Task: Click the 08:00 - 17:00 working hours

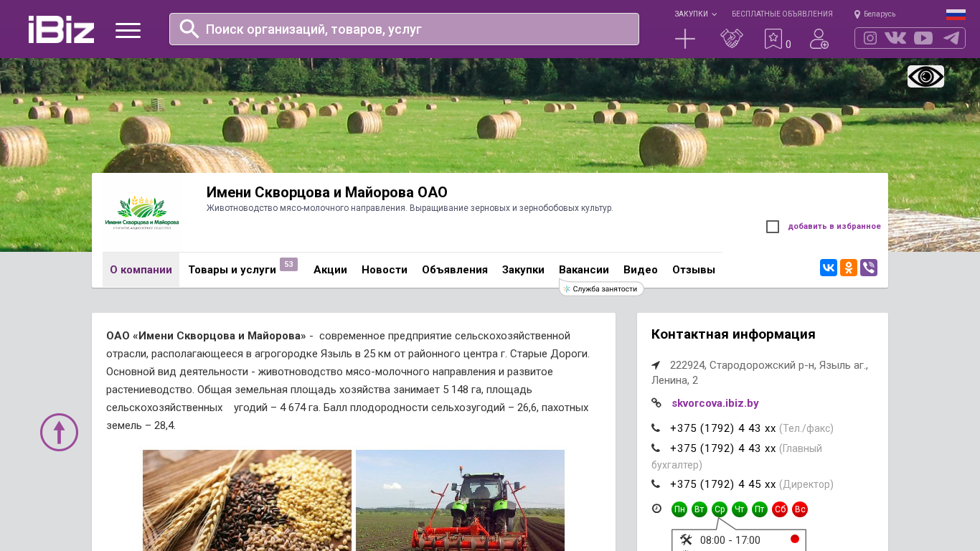Action: coord(730,540)
